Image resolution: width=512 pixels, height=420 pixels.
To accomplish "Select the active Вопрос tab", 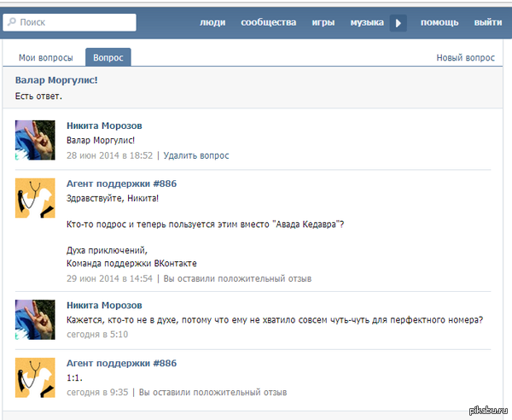I will [108, 58].
